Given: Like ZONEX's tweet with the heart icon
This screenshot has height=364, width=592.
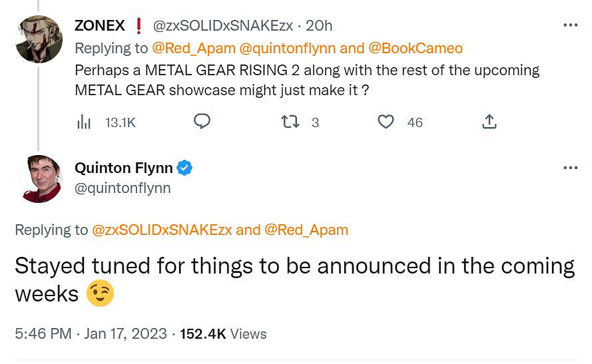Looking at the screenshot, I should (386, 122).
